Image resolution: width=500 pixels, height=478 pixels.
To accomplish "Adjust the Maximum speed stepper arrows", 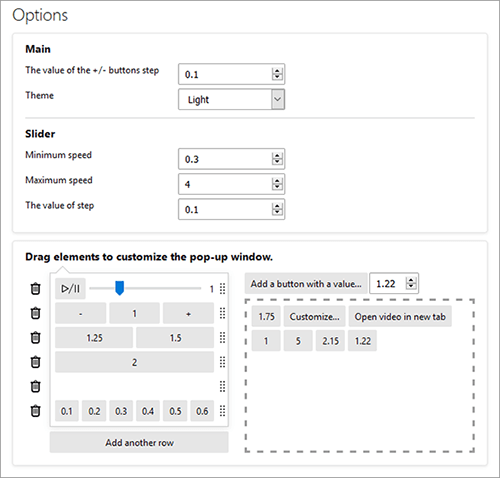I will tap(277, 184).
